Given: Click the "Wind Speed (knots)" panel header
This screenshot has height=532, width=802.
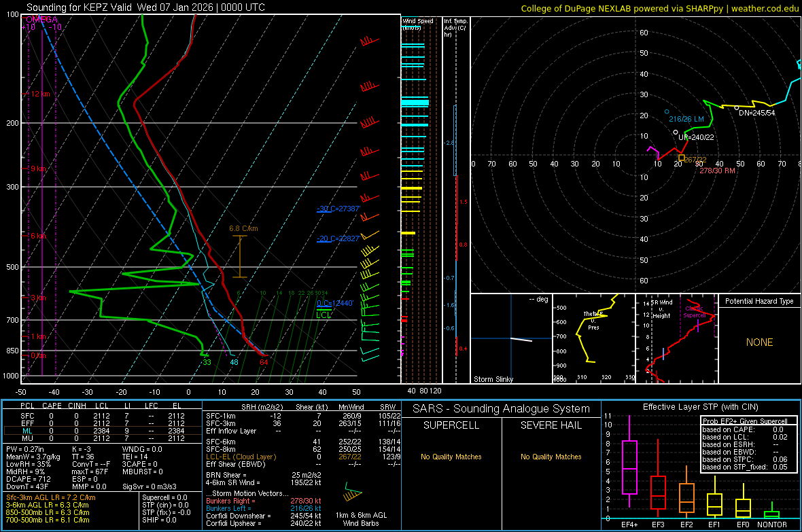Looking at the screenshot, I should coord(417,24).
